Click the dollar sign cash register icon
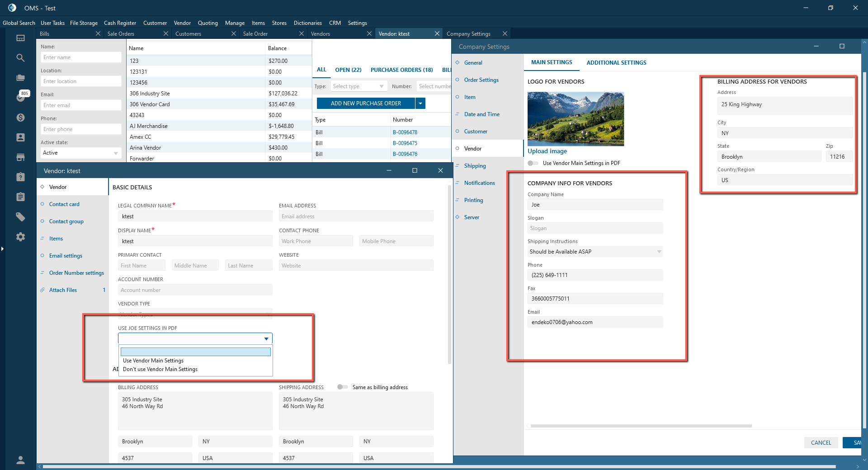Viewport: 868px width, 470px height. (x=20, y=117)
